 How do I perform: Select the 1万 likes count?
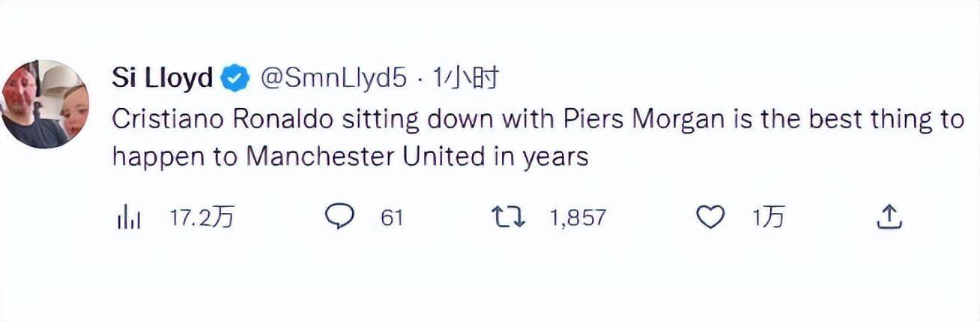click(x=769, y=217)
